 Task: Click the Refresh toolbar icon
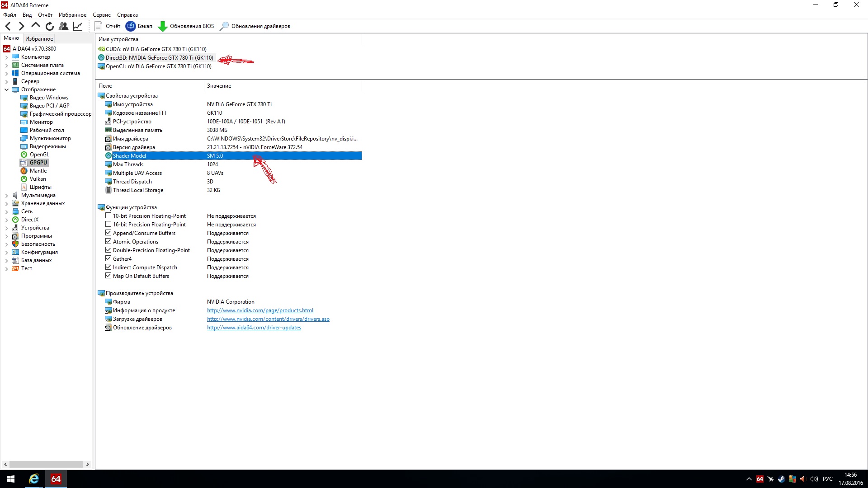pyautogui.click(x=50, y=26)
